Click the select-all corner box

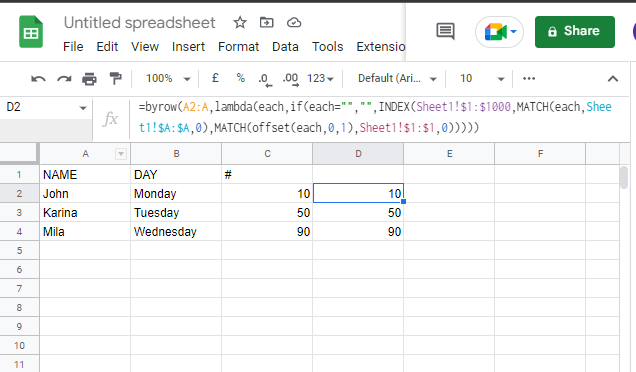pos(19,153)
